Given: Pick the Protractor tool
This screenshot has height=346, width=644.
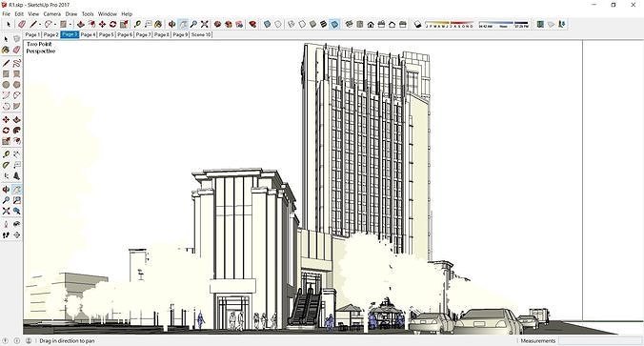Looking at the screenshot, I should point(6,165).
